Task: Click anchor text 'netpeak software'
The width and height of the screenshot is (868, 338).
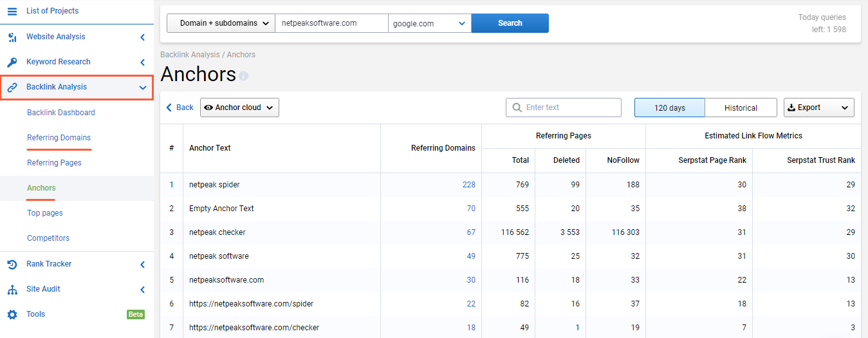Action: [x=219, y=256]
